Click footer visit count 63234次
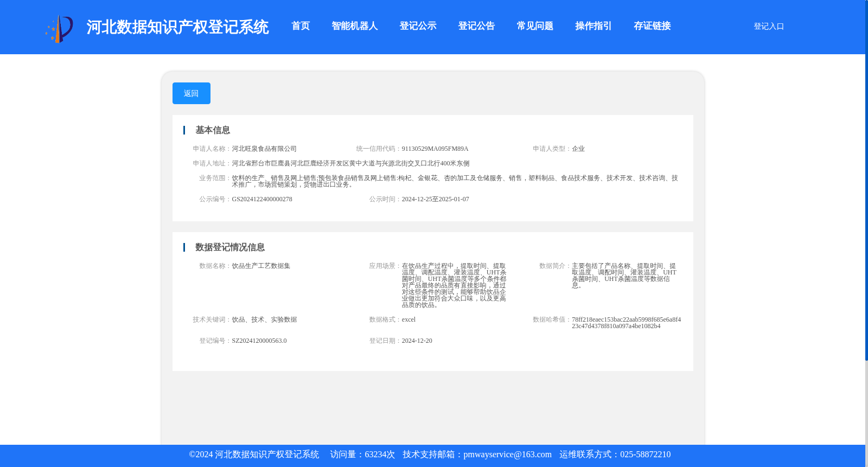Viewport: 868px width, 467px height. (380, 455)
